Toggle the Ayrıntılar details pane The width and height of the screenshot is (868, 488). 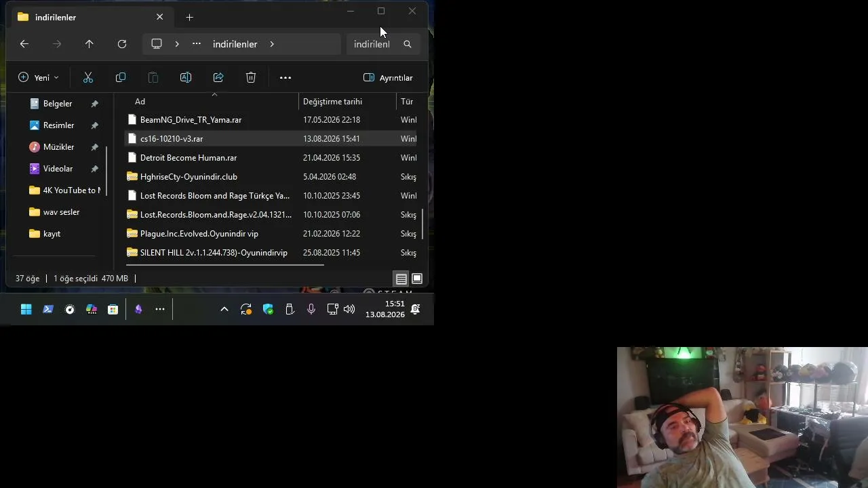coord(388,78)
